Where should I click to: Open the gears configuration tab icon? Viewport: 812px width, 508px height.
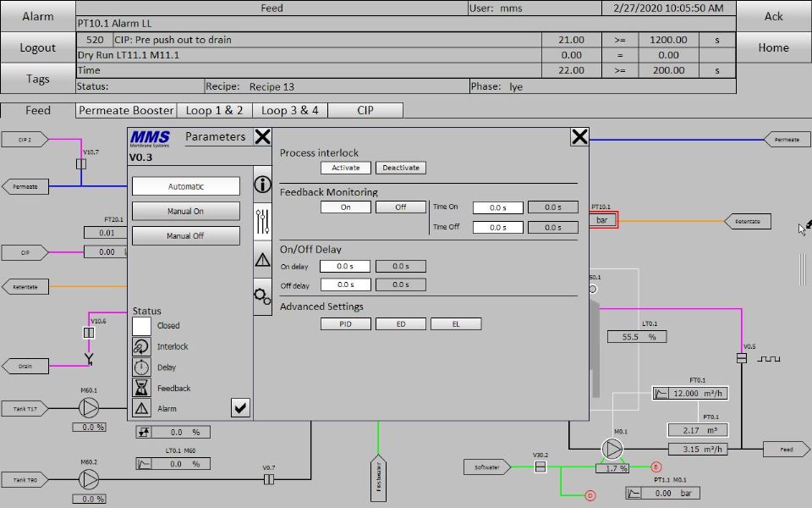(263, 295)
